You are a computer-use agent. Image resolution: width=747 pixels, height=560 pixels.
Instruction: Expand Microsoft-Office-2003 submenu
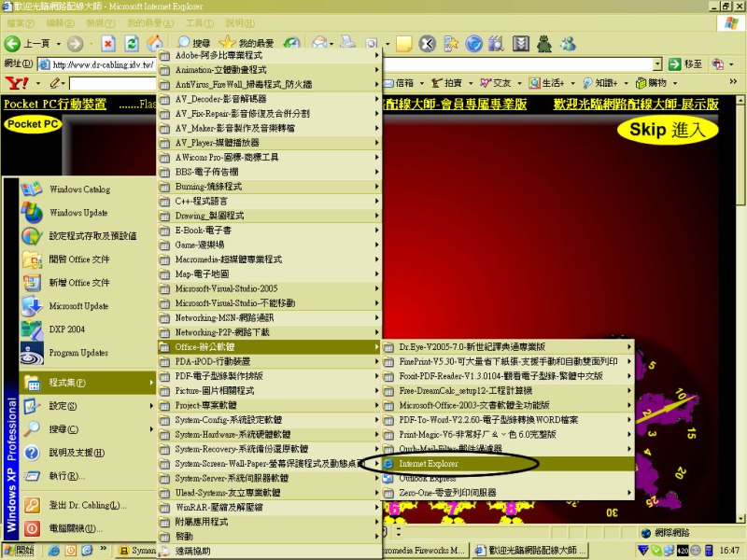coord(508,405)
